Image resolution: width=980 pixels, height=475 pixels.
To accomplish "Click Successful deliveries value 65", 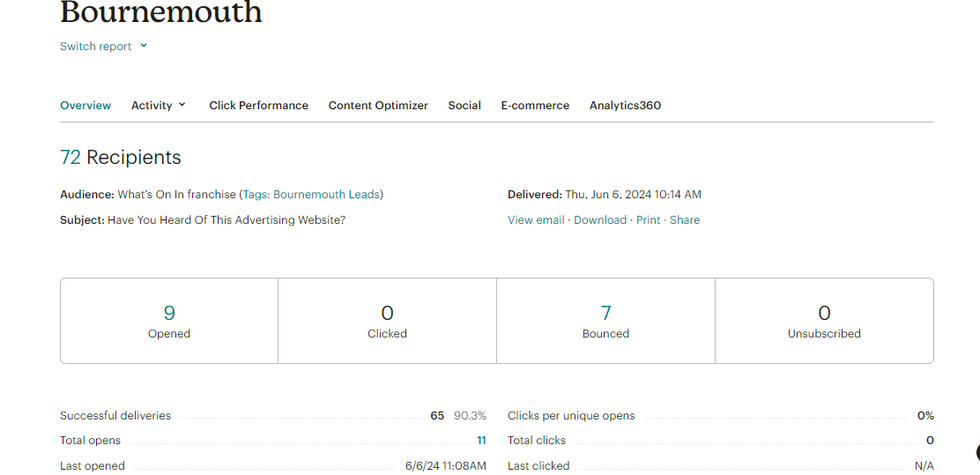I will pos(437,416).
